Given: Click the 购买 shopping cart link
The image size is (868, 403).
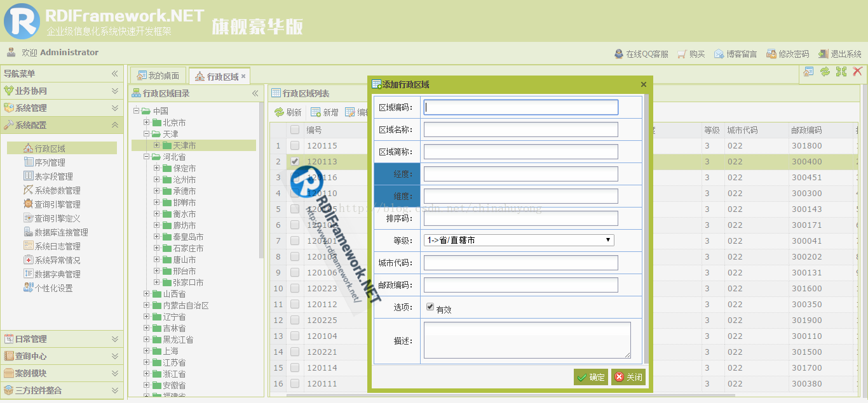Looking at the screenshot, I should coord(691,54).
